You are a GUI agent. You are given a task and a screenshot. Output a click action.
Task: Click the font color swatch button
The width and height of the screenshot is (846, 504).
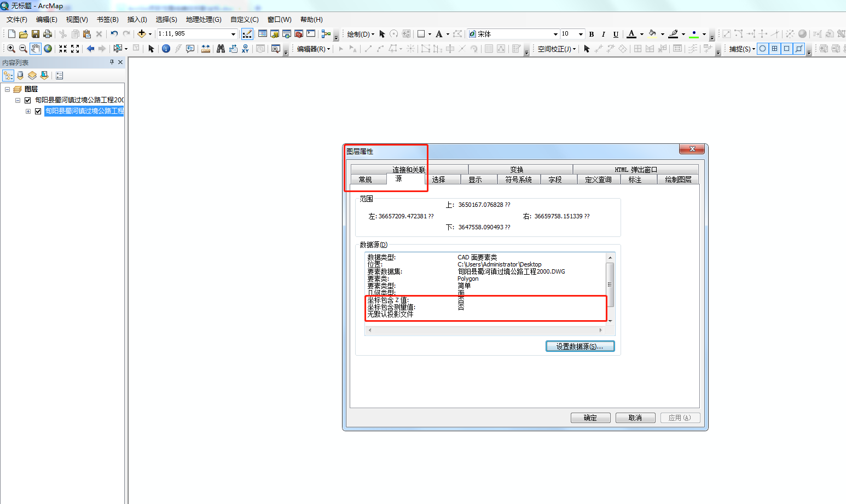(x=631, y=34)
